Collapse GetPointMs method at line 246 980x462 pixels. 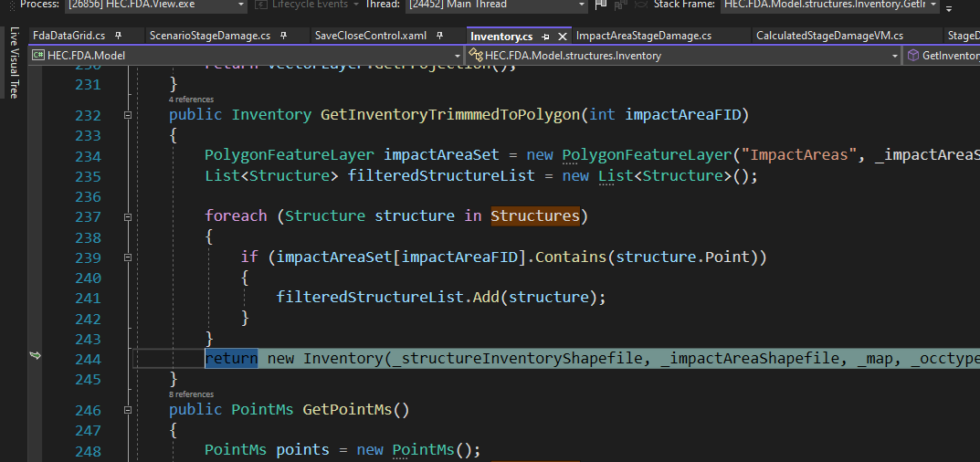pyautogui.click(x=128, y=411)
